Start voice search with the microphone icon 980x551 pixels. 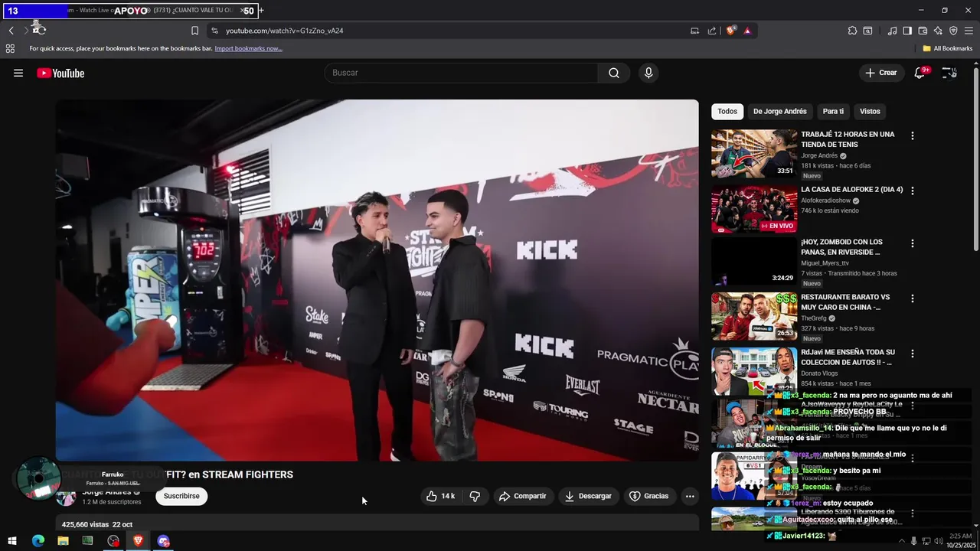[648, 73]
